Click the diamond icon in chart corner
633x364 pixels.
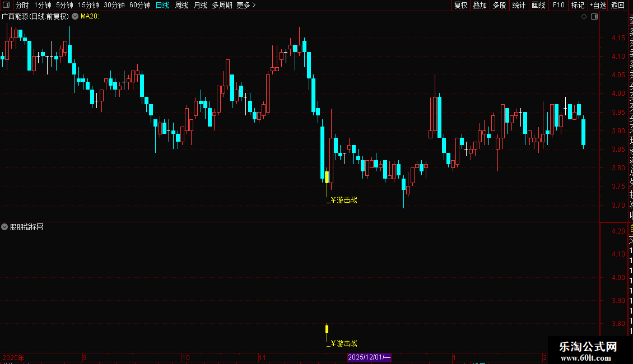click(584, 17)
